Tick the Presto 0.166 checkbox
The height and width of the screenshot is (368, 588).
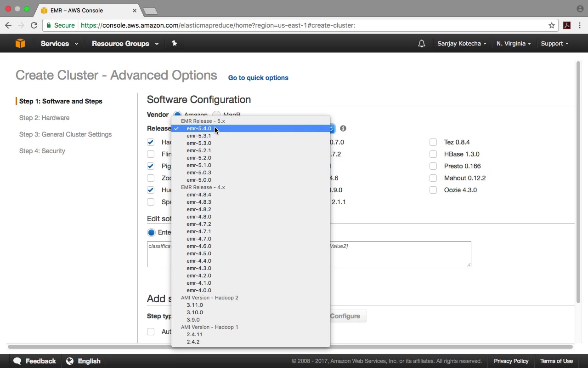[x=433, y=166]
